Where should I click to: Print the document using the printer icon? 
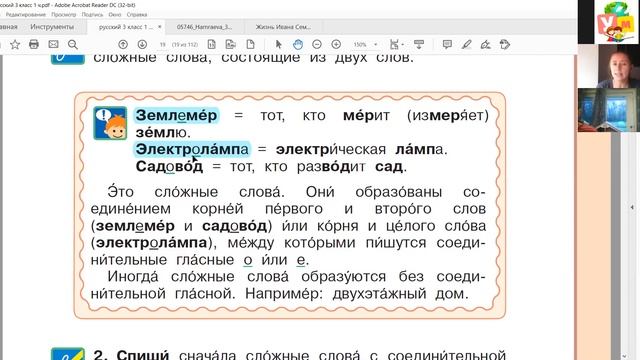click(34, 44)
